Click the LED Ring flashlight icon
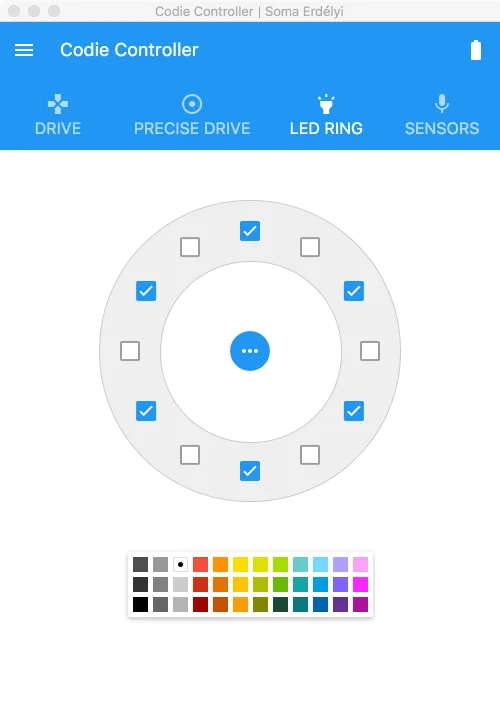The image size is (500, 725). 326,104
